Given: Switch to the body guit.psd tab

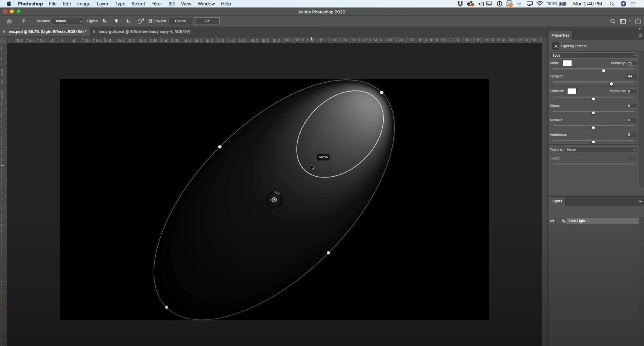Looking at the screenshot, I should 144,31.
